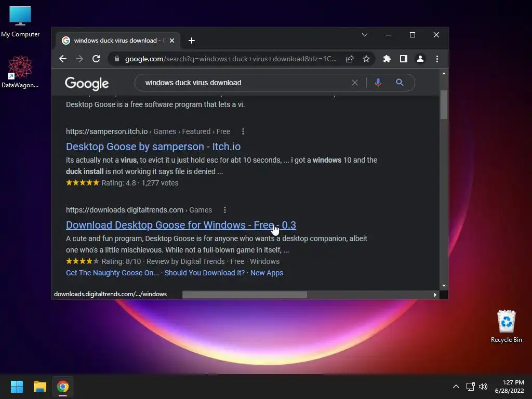Select the Recycle Bin desktop icon
This screenshot has width=532, height=399.
pyautogui.click(x=506, y=326)
